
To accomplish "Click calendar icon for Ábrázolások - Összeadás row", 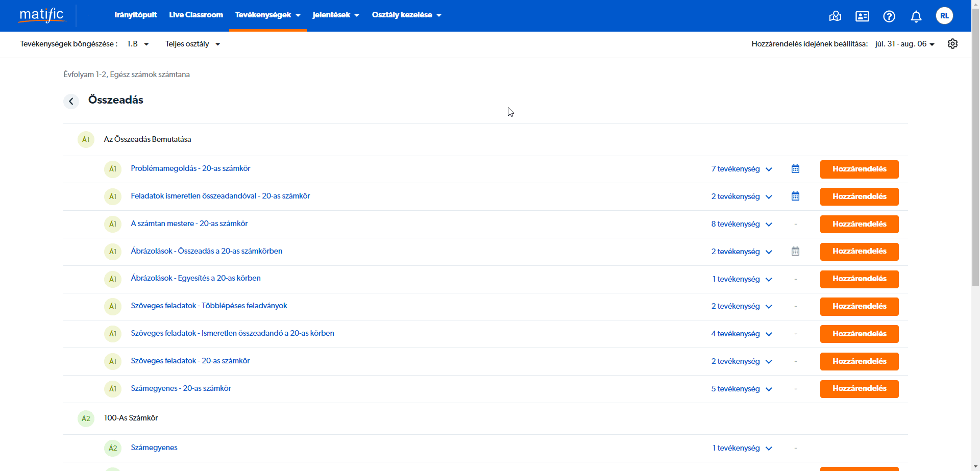I will click(x=795, y=252).
